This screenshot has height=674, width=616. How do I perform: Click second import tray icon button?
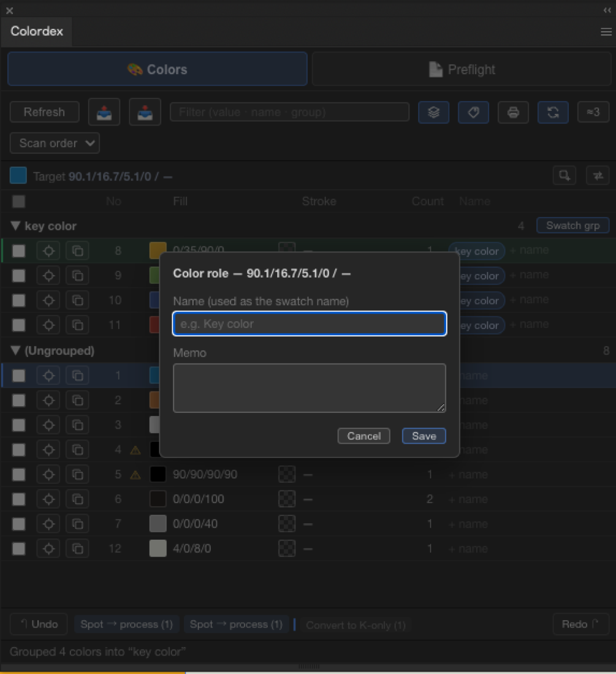pyautogui.click(x=145, y=112)
